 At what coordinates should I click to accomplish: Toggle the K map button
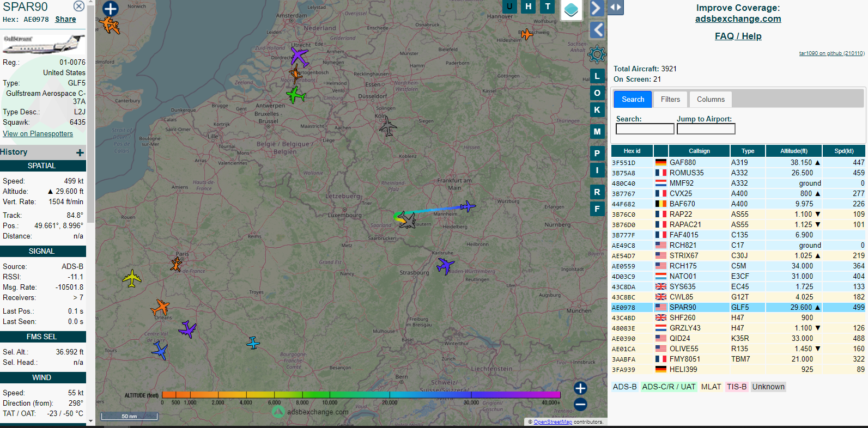click(x=597, y=110)
